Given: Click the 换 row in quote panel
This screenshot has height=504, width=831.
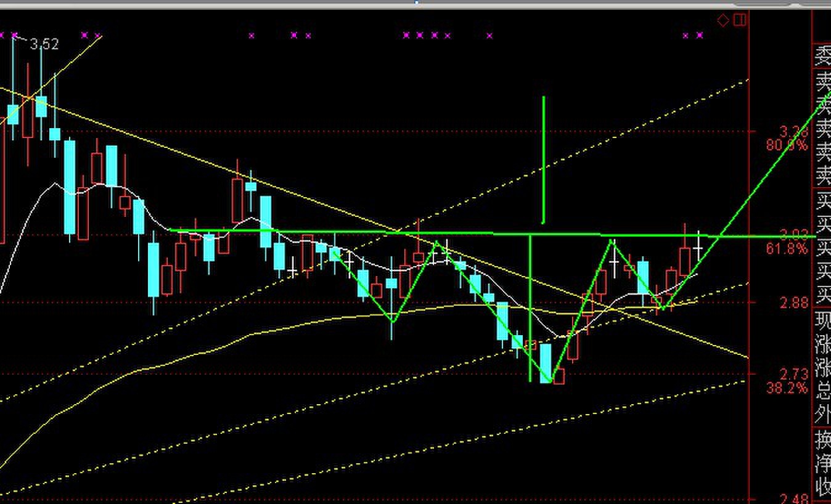Looking at the screenshot, I should coord(823,441).
